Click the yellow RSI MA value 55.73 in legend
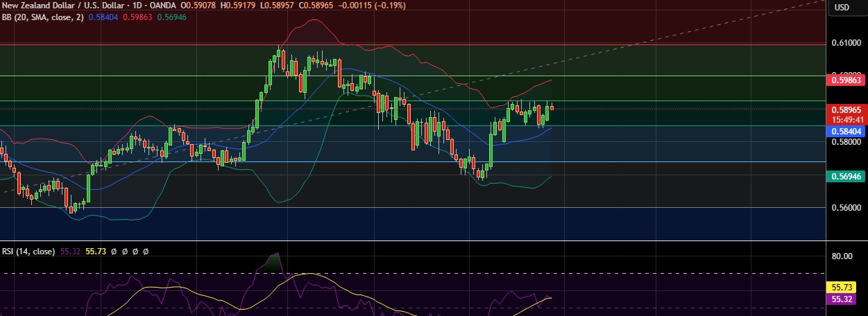Viewport: 868px width, 316px height. 95,252
